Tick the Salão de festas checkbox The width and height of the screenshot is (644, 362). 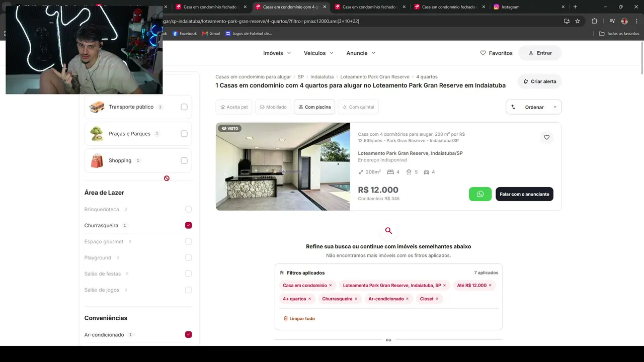(x=188, y=274)
